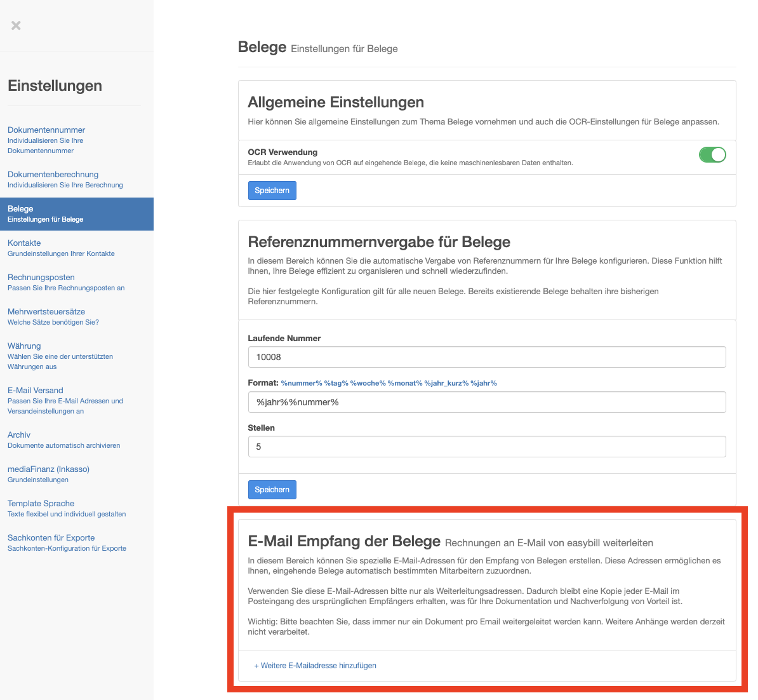Go to Kontakte settings
Screen dimensions: 758x700
tap(24, 243)
